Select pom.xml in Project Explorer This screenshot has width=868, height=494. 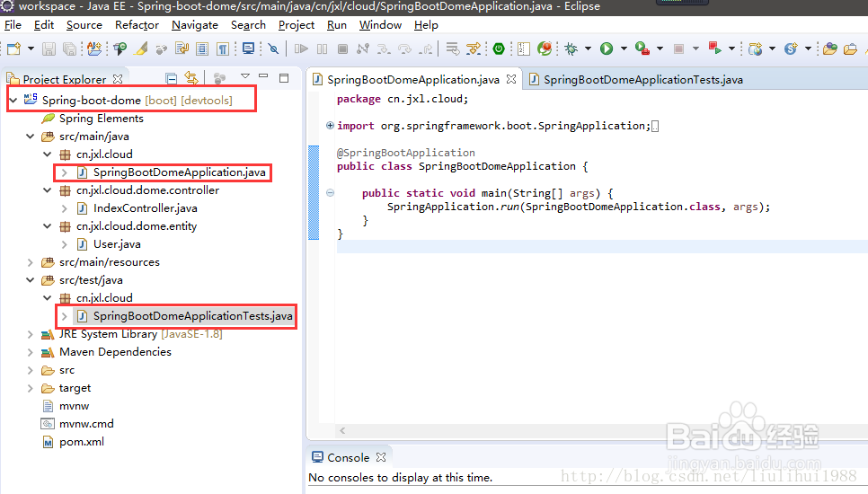(82, 442)
